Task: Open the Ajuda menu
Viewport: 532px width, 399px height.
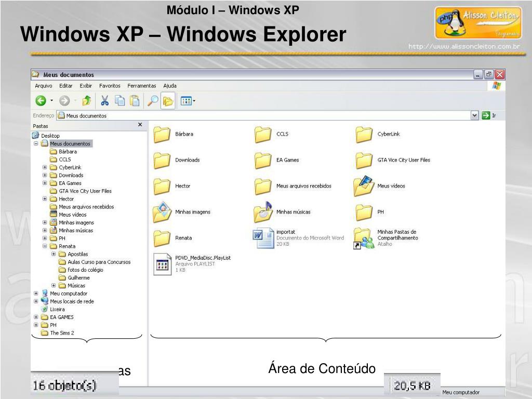Action: [x=170, y=86]
